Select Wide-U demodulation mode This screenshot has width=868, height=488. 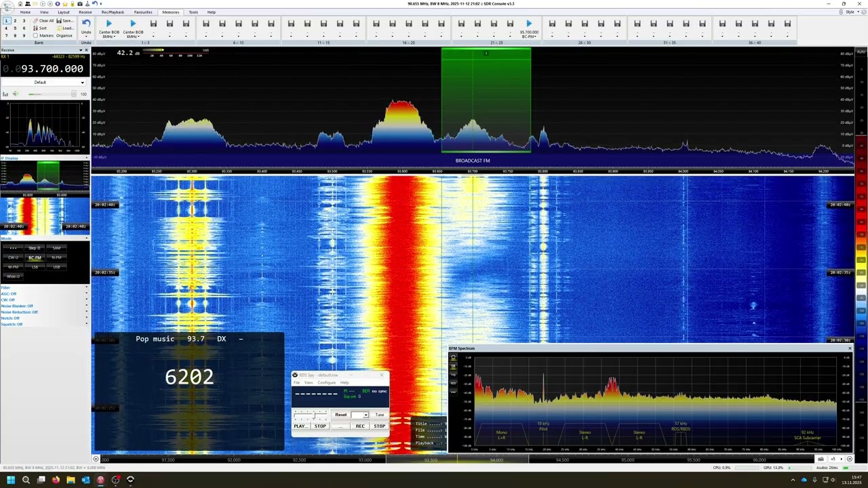tap(13, 277)
